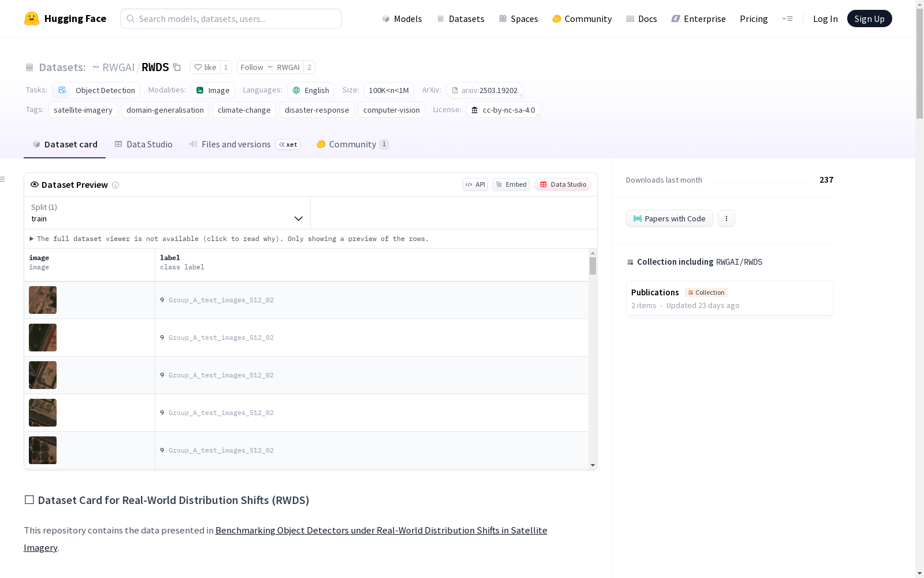Screen dimensions: 924x578
Task: Open Community in the top navigation
Action: pos(582,18)
